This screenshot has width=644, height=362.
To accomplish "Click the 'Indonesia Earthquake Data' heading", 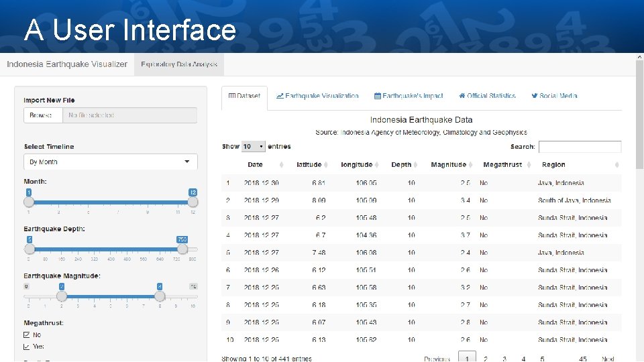I will click(x=421, y=120).
